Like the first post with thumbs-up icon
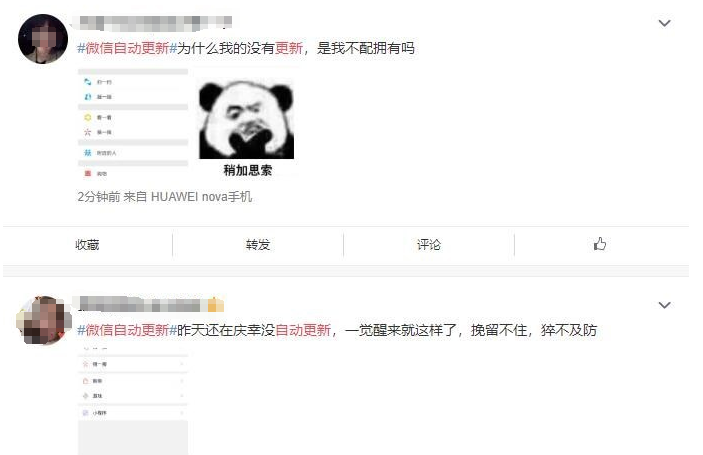 coord(599,244)
